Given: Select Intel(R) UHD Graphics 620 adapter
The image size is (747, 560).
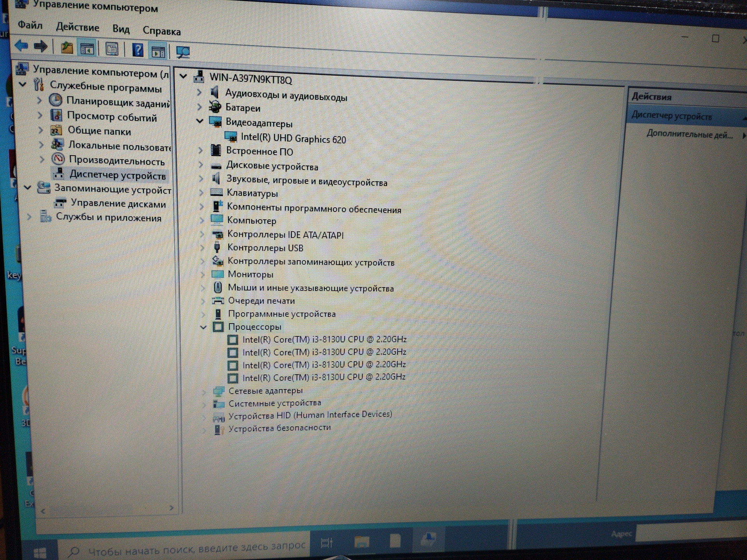Looking at the screenshot, I should (x=293, y=138).
